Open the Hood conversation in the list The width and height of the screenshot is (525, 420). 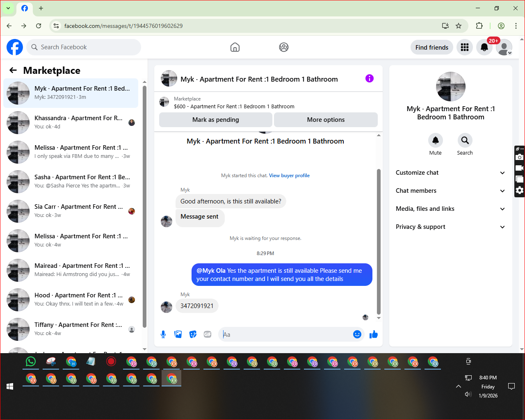tap(71, 300)
